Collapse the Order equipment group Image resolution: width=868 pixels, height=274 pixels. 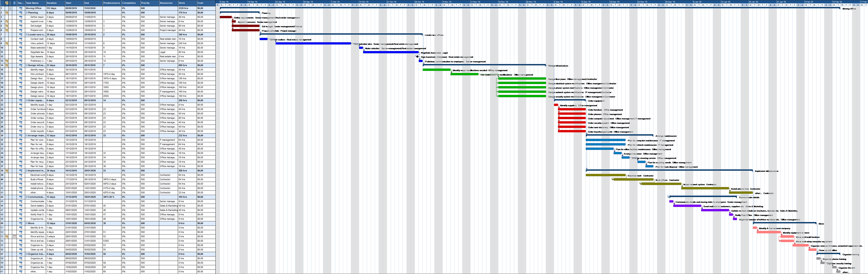click(27, 100)
